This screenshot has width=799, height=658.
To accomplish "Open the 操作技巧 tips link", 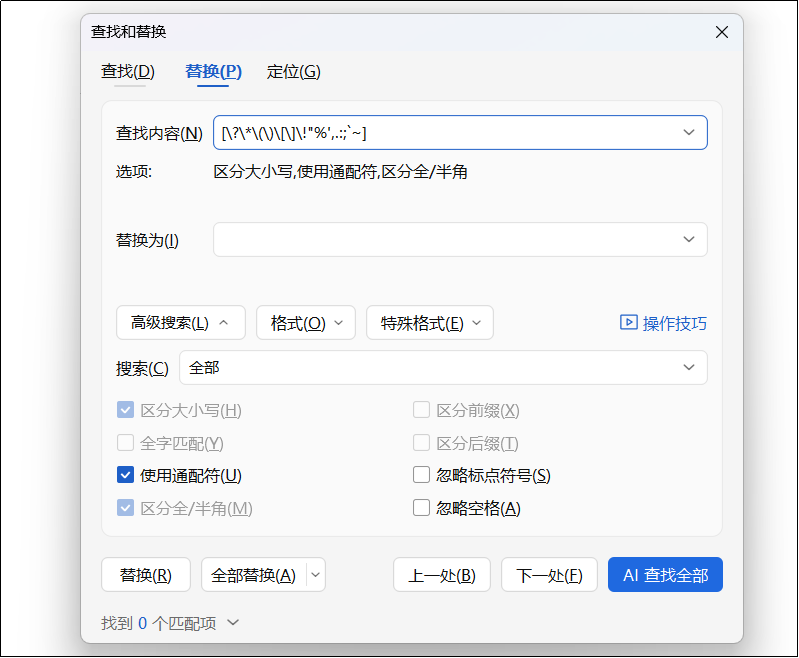I will 674,324.
